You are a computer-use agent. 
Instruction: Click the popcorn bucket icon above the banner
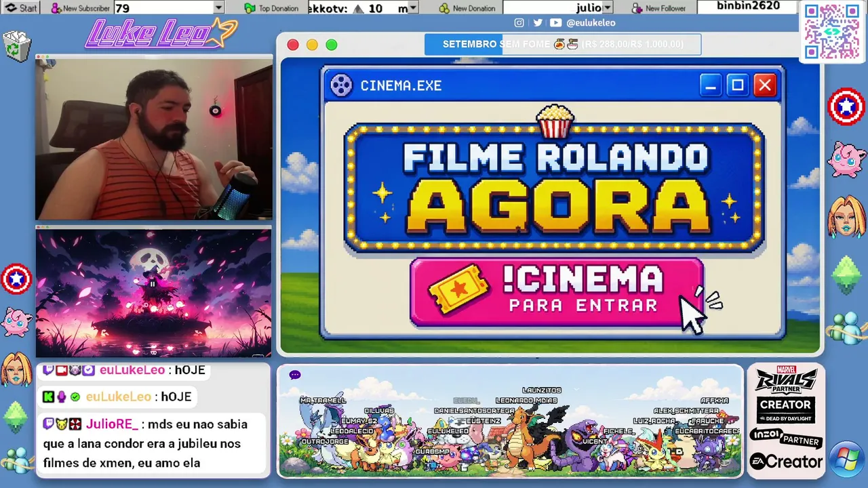point(555,121)
